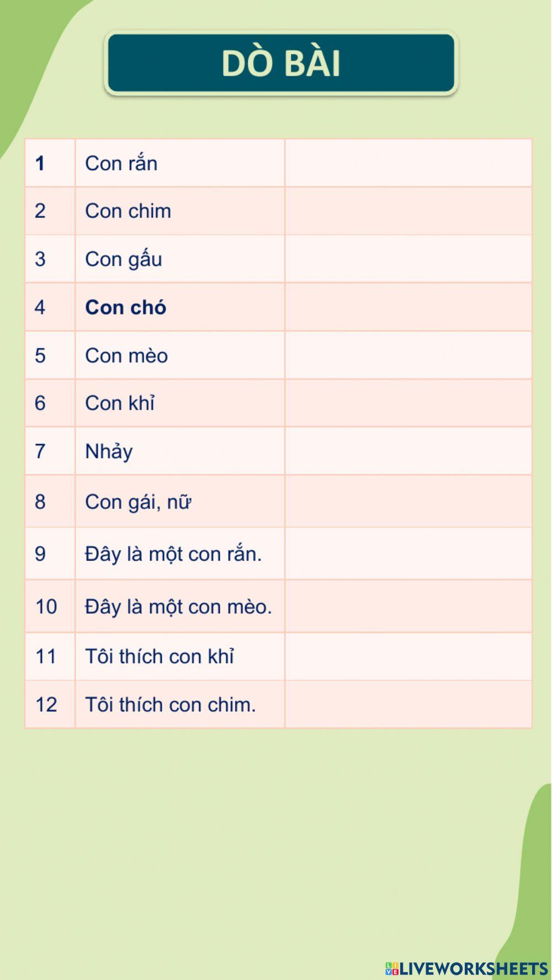The width and height of the screenshot is (552, 980).
Task: Focus the answer box next to Con mèo
Action: [x=408, y=355]
